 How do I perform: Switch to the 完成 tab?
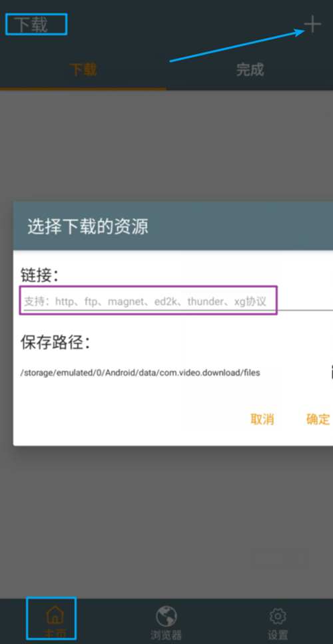click(x=250, y=70)
